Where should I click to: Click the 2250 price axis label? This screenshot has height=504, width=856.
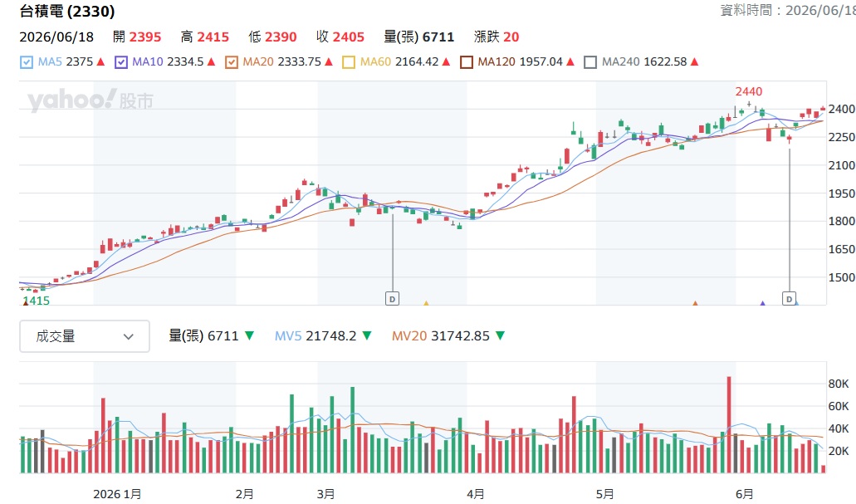[x=841, y=137]
